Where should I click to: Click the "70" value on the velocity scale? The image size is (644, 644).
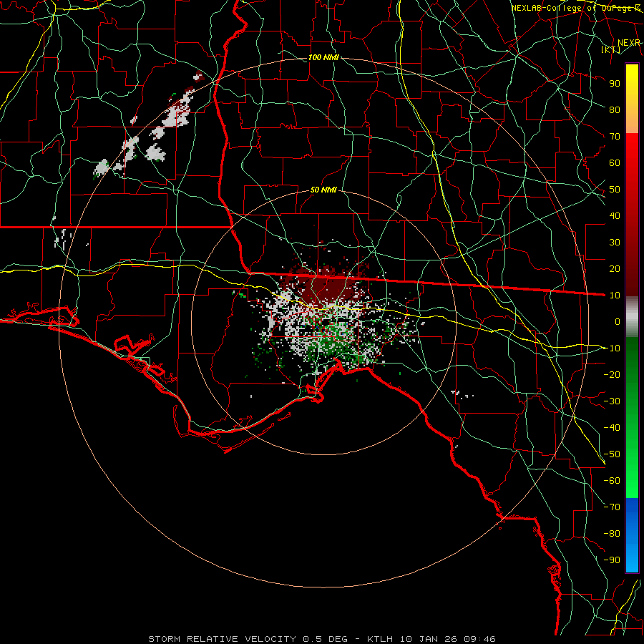coord(615,137)
